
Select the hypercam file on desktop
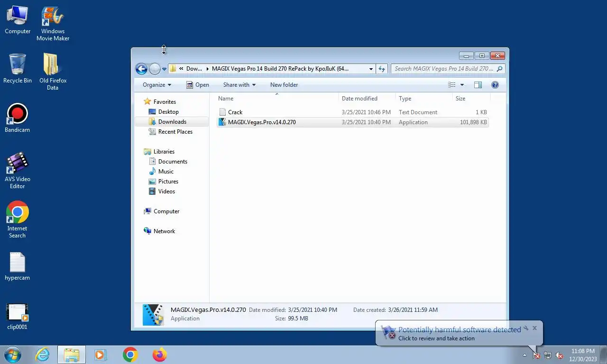coord(18,266)
